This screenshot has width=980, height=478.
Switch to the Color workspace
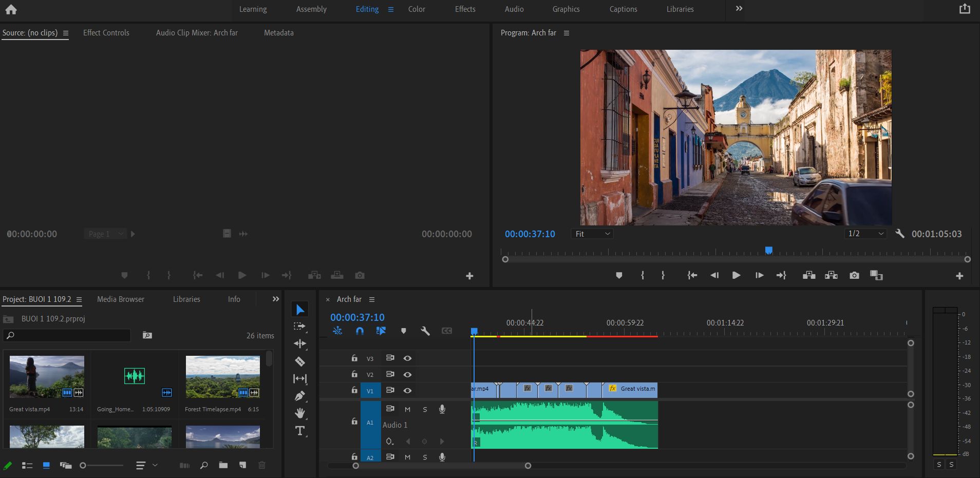pos(417,9)
